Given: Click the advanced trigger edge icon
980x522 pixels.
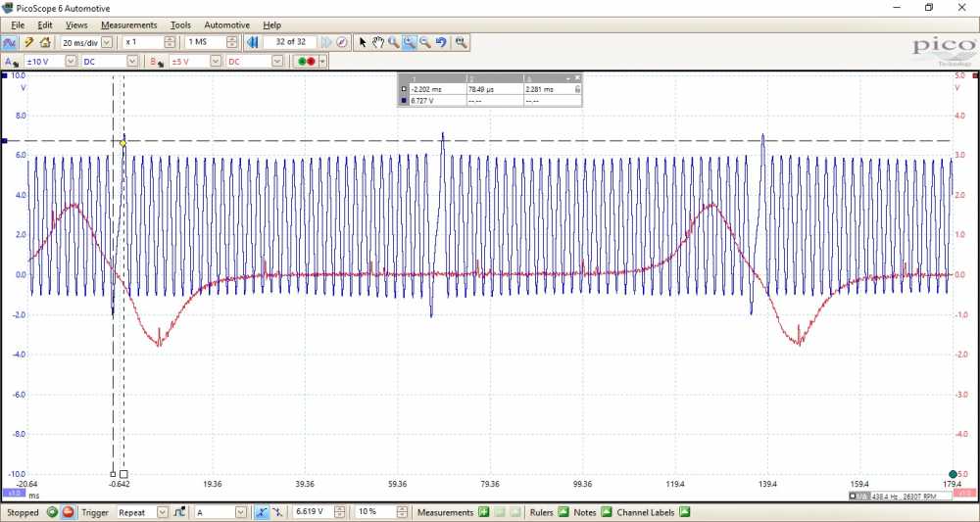Looking at the screenshot, I should click(180, 512).
